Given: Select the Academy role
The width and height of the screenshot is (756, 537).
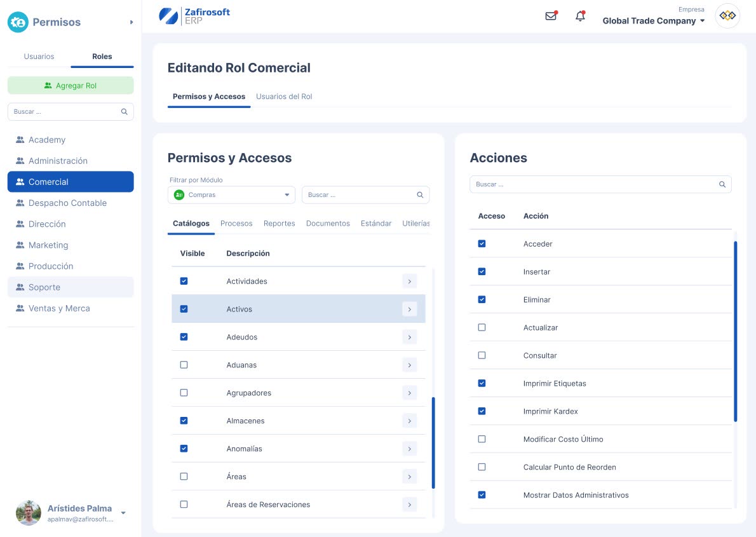Looking at the screenshot, I should tap(71, 140).
